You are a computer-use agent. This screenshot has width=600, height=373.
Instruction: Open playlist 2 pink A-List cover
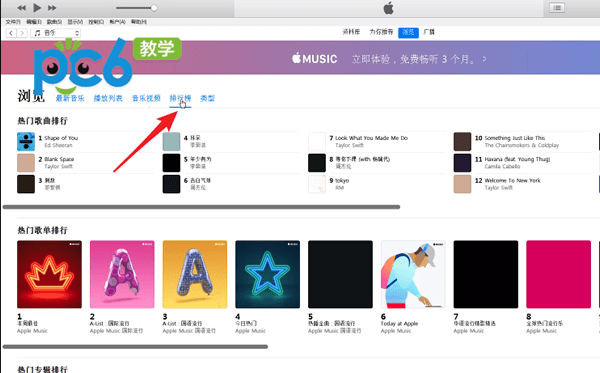tap(122, 274)
